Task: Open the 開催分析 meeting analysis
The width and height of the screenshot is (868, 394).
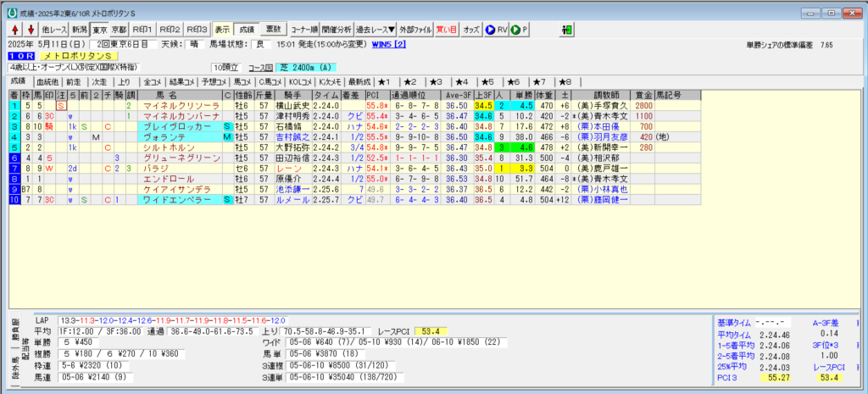Action: coord(336,30)
